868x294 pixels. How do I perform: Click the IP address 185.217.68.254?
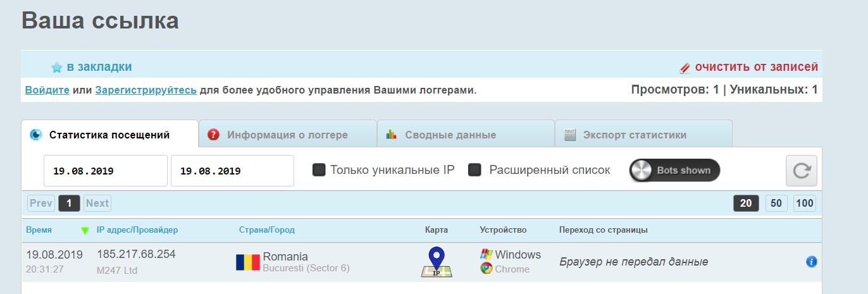click(136, 254)
